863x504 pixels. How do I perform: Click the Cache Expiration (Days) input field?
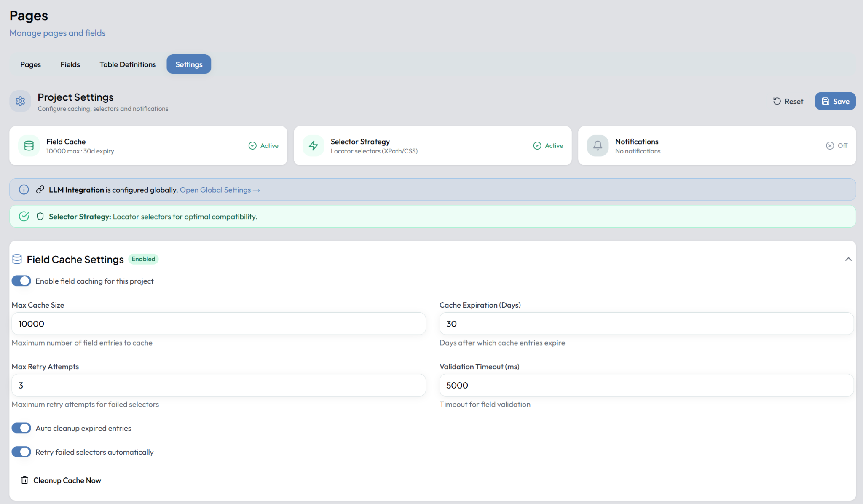646,324
